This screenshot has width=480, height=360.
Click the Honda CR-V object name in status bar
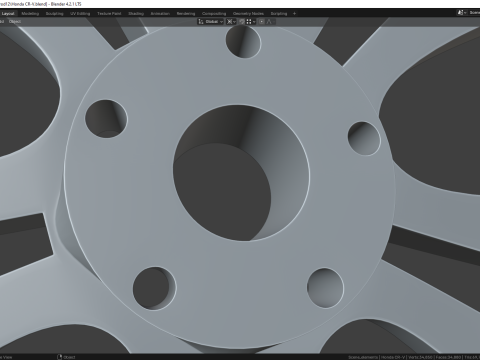click(393, 357)
